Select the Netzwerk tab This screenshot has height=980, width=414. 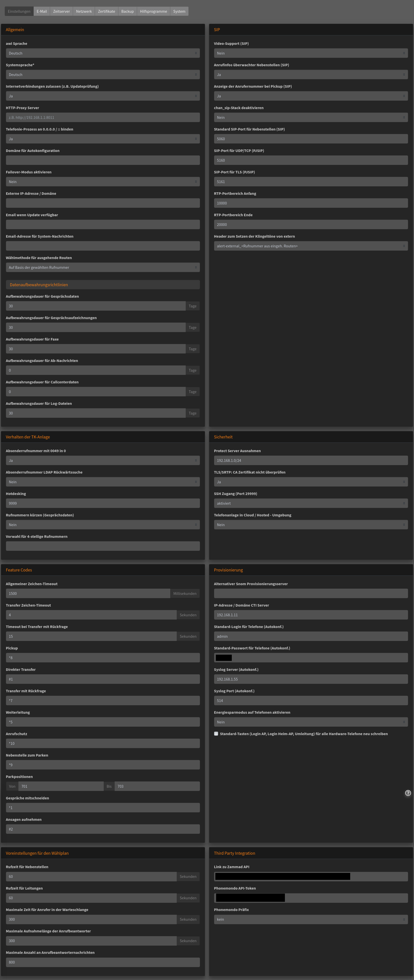(x=84, y=11)
